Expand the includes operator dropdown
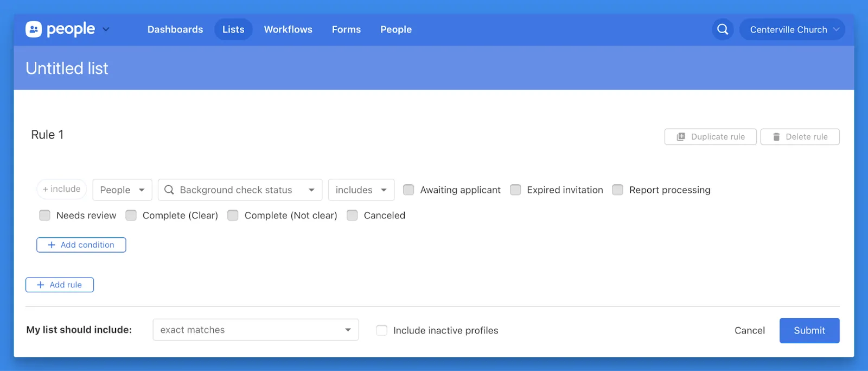Image resolution: width=868 pixels, height=371 pixels. tap(361, 190)
